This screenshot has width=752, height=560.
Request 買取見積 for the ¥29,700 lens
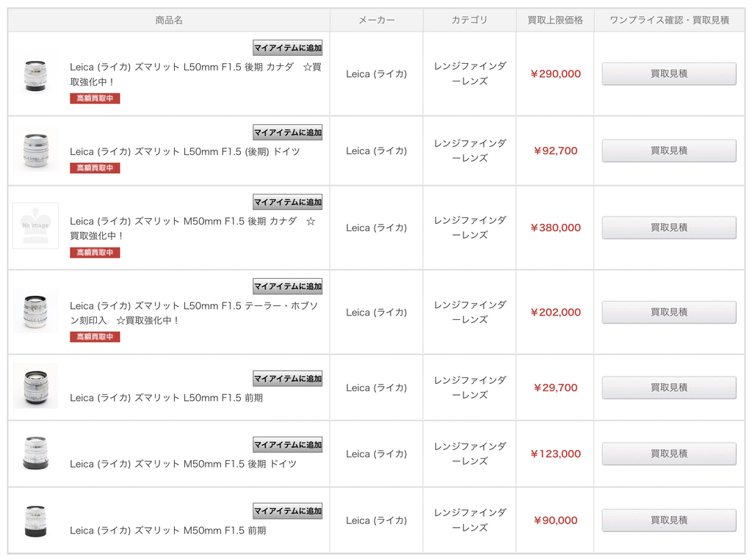[669, 388]
